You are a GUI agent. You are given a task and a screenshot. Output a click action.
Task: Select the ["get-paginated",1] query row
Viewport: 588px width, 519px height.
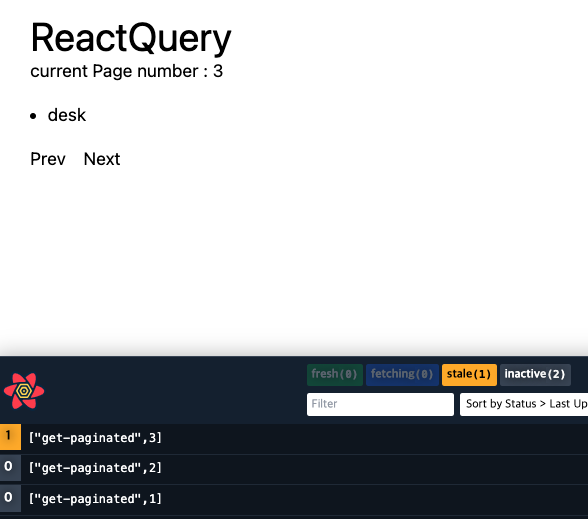pos(294,499)
